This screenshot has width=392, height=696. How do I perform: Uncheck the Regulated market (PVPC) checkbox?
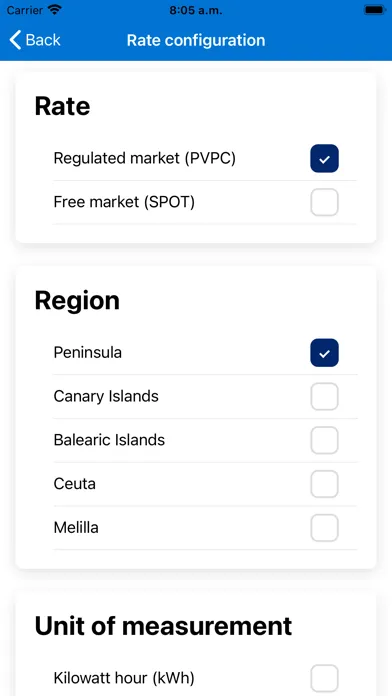[x=325, y=158]
